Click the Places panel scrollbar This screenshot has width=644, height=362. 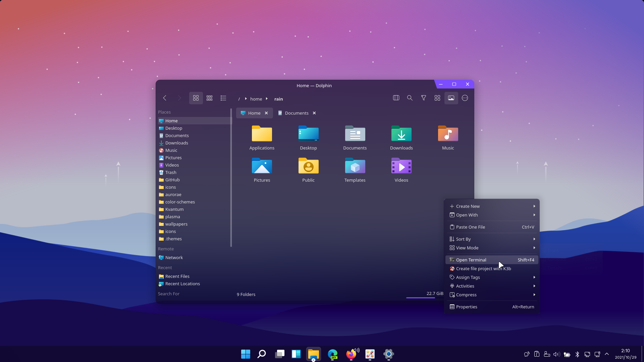tap(231, 178)
